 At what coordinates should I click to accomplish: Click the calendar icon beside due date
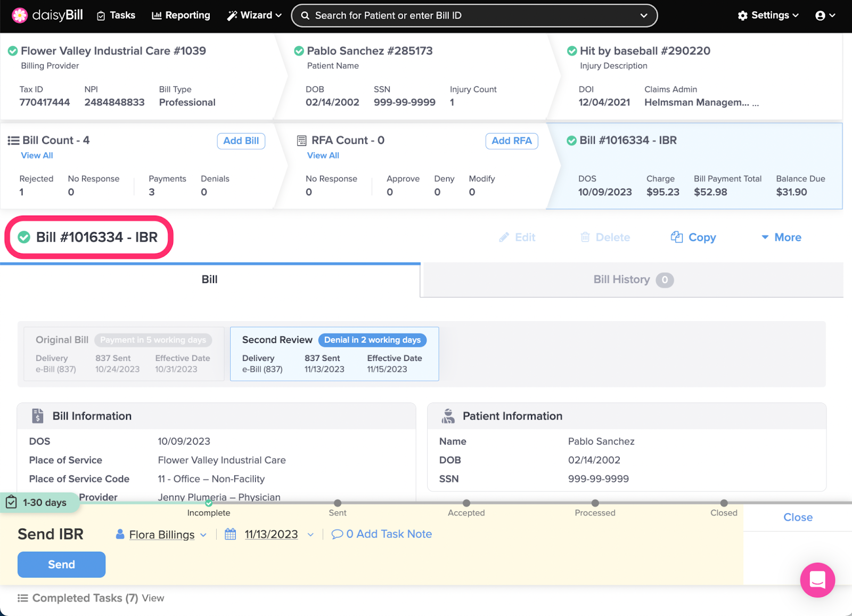[230, 535]
